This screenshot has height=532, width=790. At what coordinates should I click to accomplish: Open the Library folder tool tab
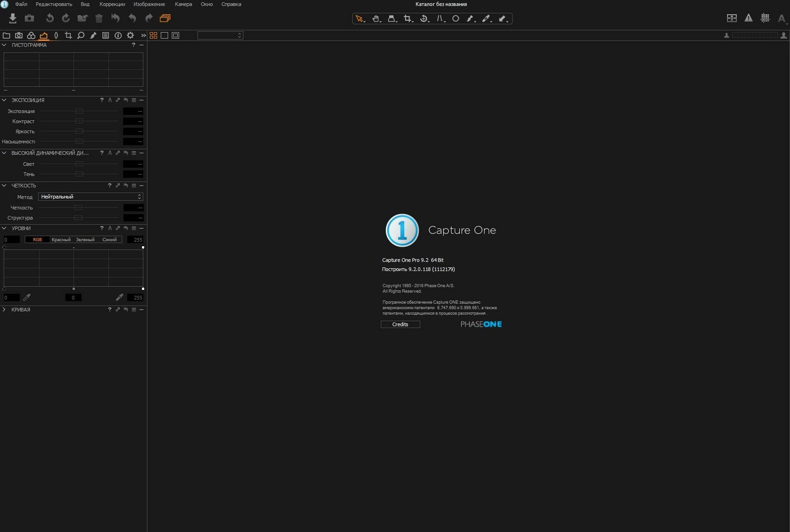click(x=6, y=35)
